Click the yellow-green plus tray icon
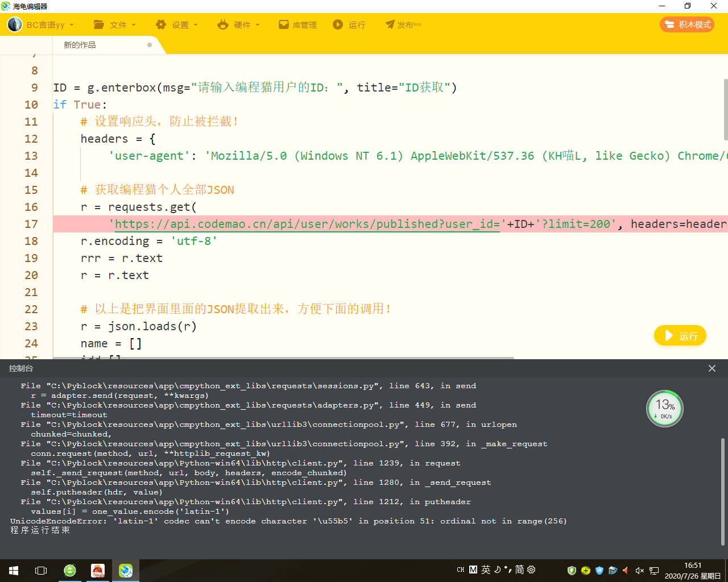This screenshot has width=728, height=582. (586, 570)
